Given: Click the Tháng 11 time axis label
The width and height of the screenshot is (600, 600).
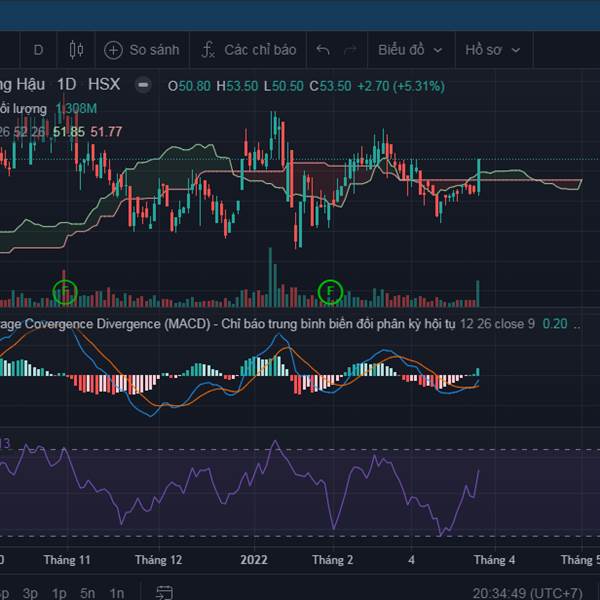Looking at the screenshot, I should (x=67, y=560).
